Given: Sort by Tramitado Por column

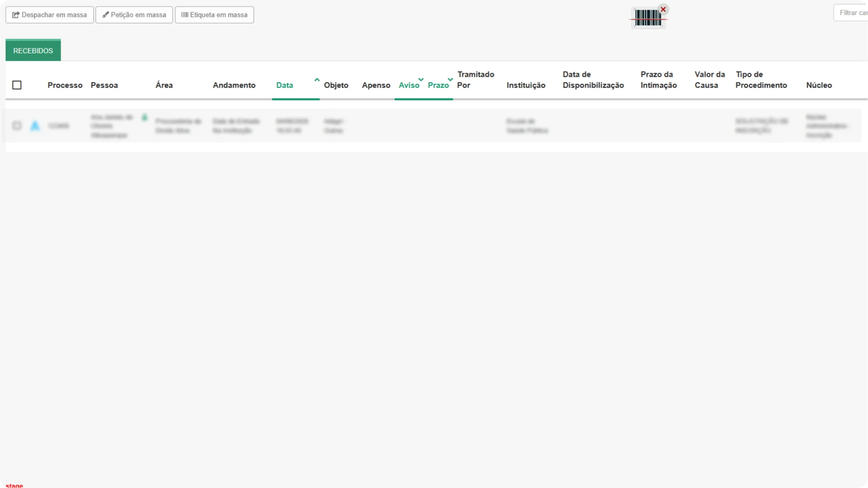Looking at the screenshot, I should click(x=475, y=80).
